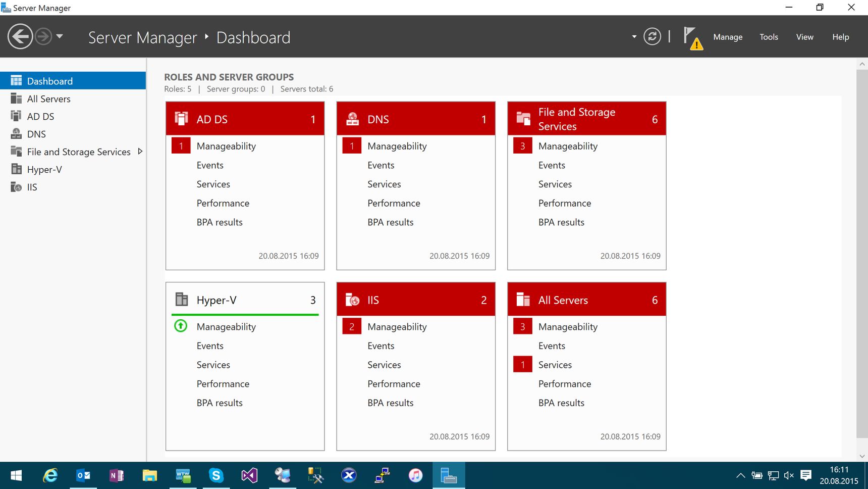Click the AD DS tile icon
Viewport: 868px width, 489px height.
181,118
